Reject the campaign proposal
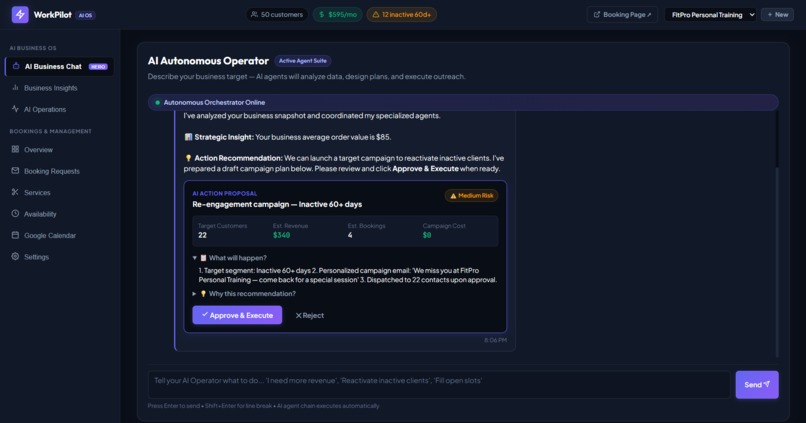This screenshot has height=423, width=806. [309, 316]
